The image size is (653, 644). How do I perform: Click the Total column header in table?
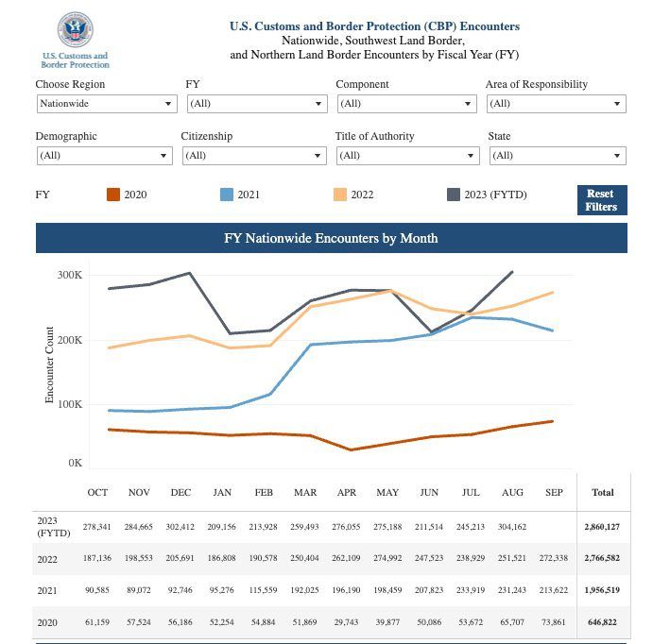pos(602,492)
